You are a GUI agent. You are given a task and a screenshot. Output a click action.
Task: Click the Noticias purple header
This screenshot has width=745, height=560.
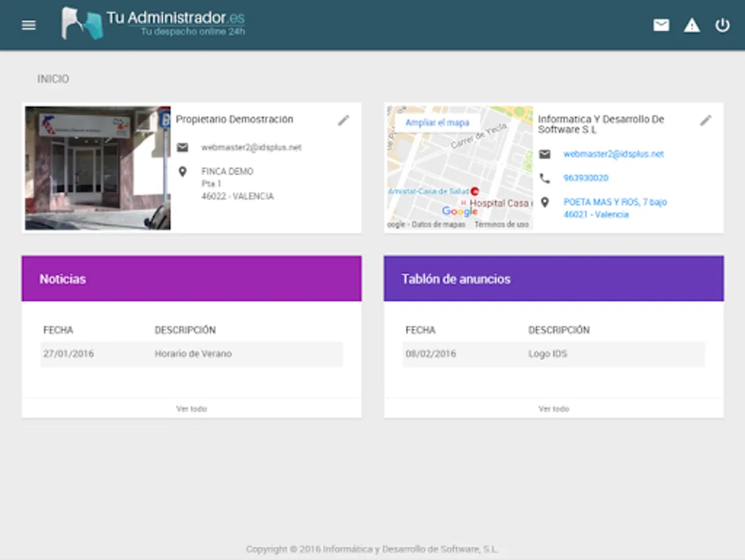tap(192, 278)
